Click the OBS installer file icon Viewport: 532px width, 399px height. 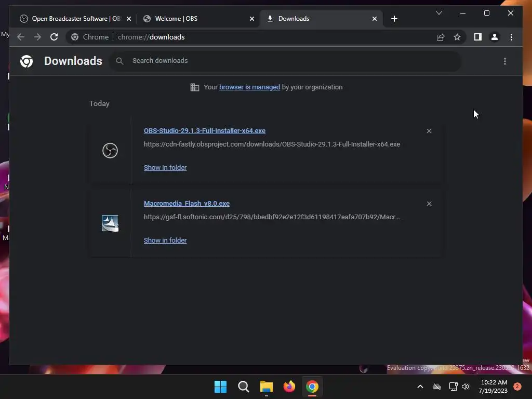(110, 150)
